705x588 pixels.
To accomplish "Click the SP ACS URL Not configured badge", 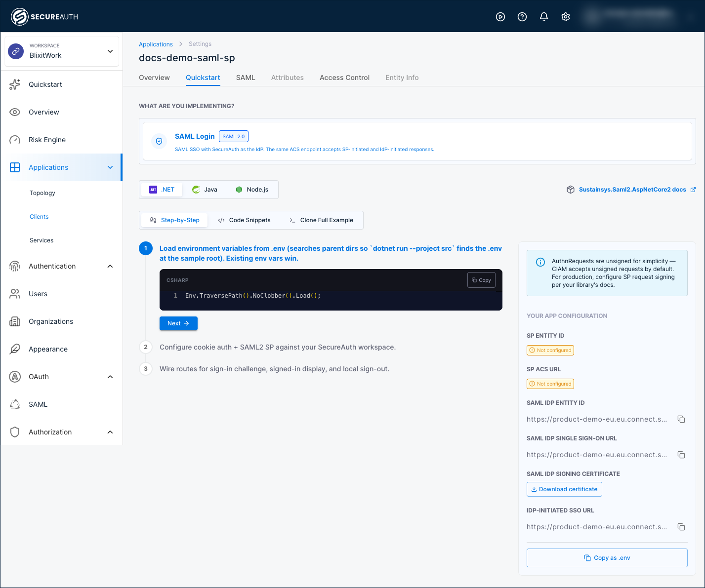I will 550,384.
